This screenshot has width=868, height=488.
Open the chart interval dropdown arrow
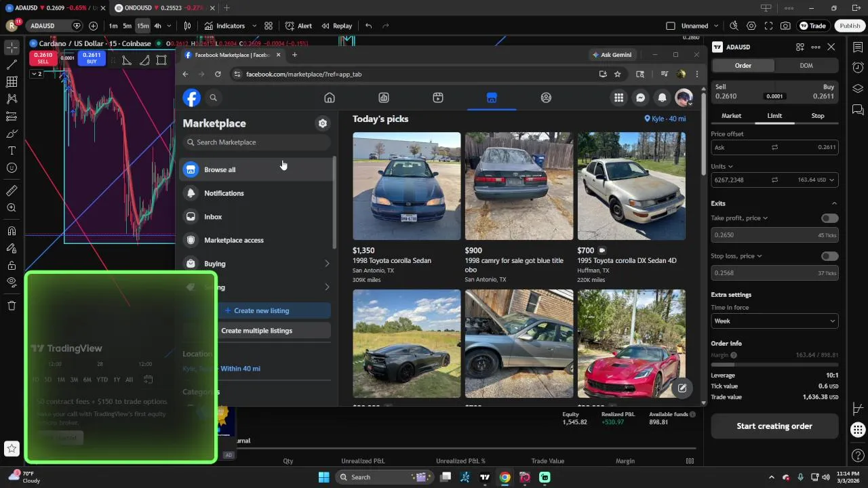tap(170, 26)
